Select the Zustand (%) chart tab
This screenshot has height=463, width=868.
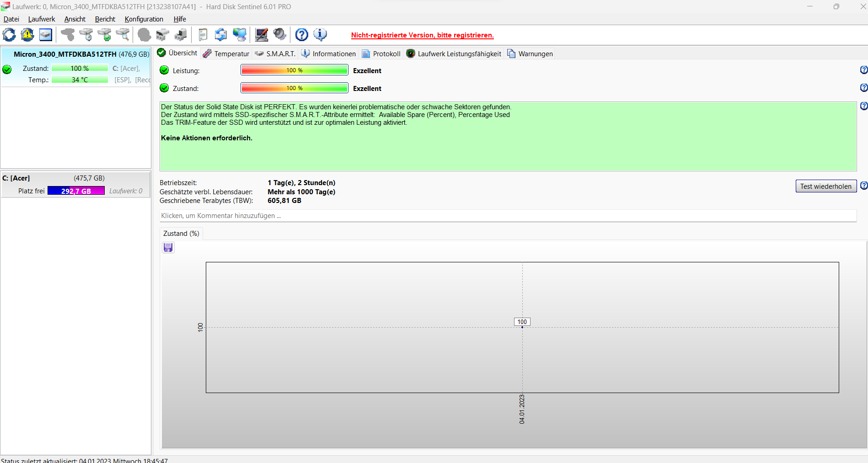coord(181,234)
